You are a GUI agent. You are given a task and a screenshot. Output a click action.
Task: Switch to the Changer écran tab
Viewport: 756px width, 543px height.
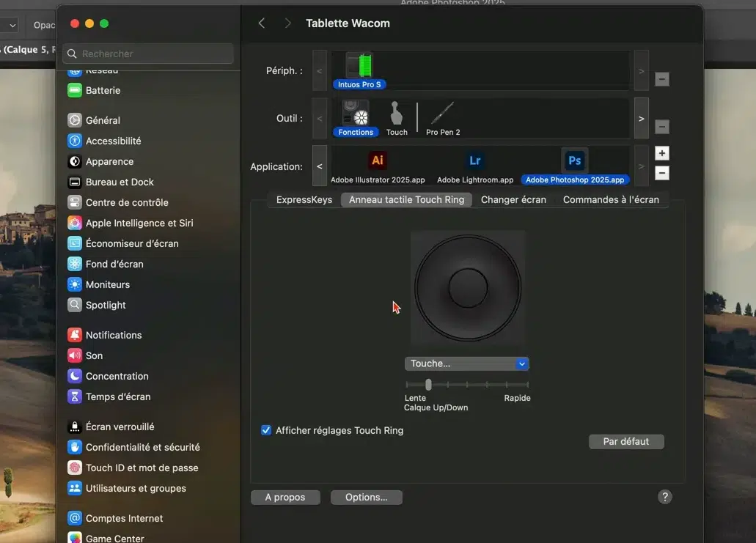(513, 199)
